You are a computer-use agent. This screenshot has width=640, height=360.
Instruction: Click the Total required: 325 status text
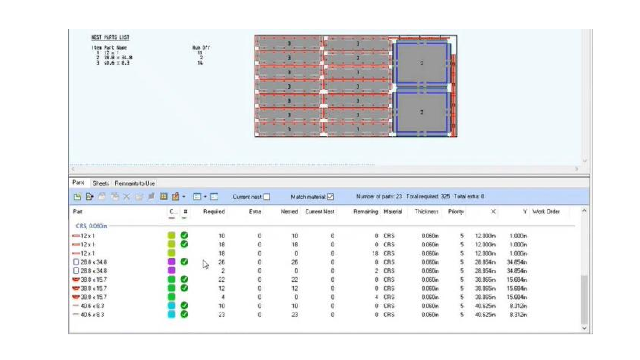click(x=428, y=197)
